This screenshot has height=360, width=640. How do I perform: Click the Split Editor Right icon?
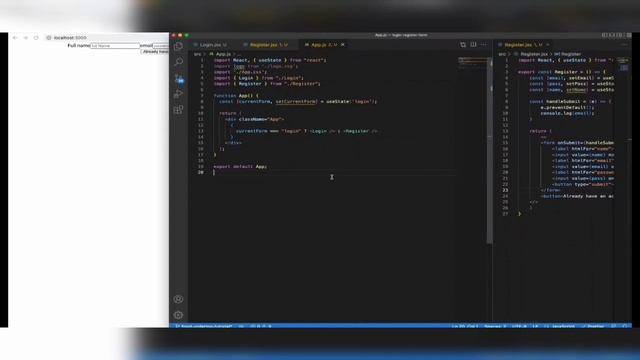coord(473,44)
